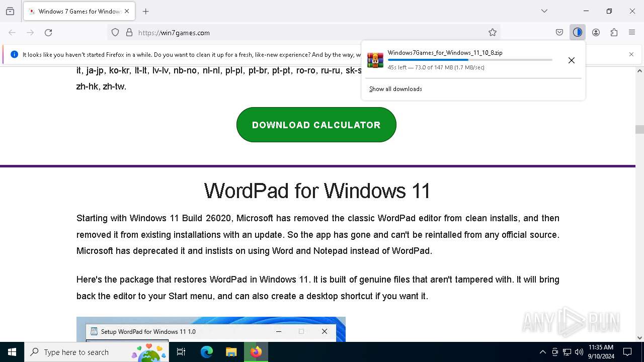
Task: Click the page vertical scrollbar thumb
Action: (x=639, y=129)
